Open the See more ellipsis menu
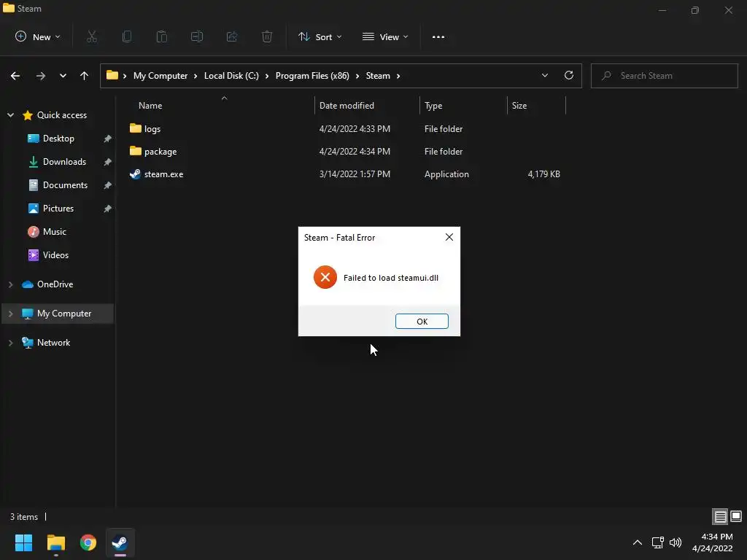The image size is (747, 560). (x=438, y=36)
